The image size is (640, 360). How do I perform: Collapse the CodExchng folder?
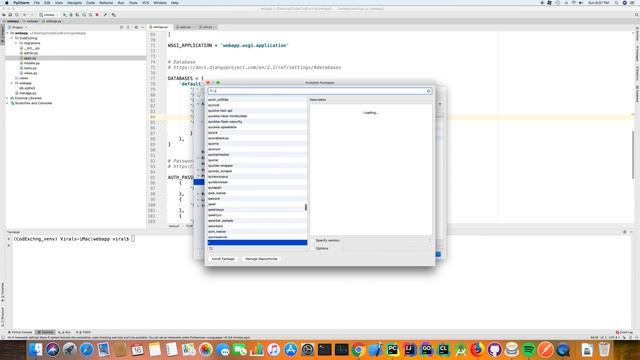(12, 38)
